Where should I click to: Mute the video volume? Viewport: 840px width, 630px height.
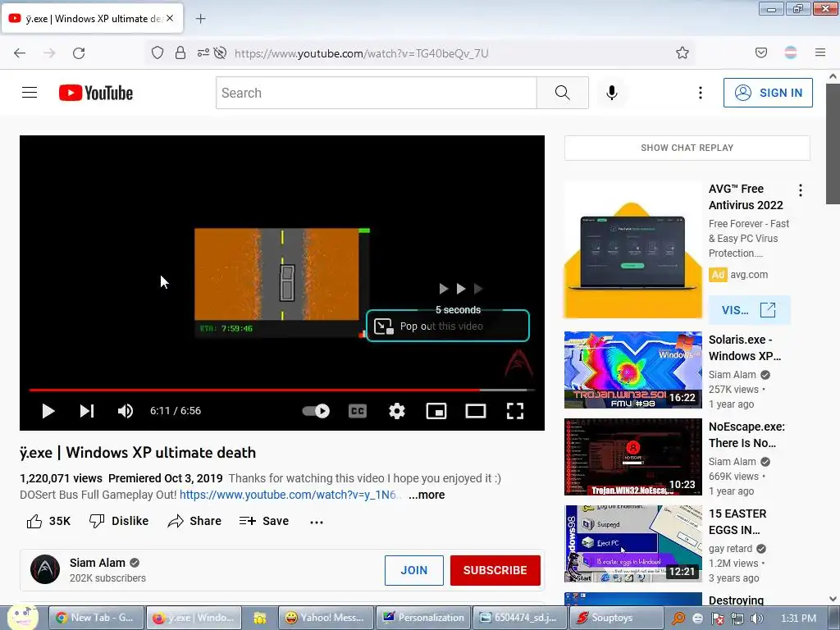click(126, 411)
